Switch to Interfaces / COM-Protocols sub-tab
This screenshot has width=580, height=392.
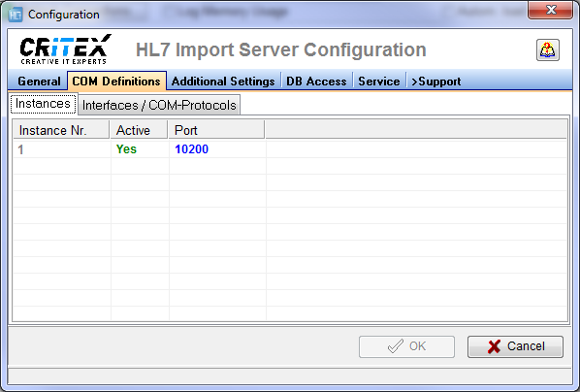click(159, 105)
